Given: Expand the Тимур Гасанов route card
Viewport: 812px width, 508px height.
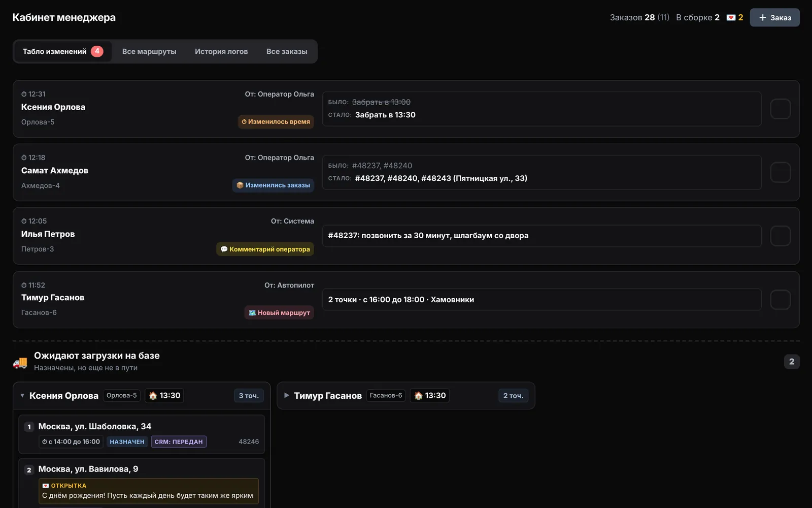Looking at the screenshot, I should (287, 395).
